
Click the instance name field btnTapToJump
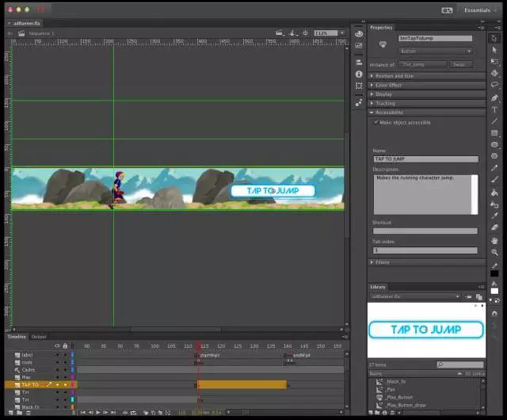click(x=435, y=38)
